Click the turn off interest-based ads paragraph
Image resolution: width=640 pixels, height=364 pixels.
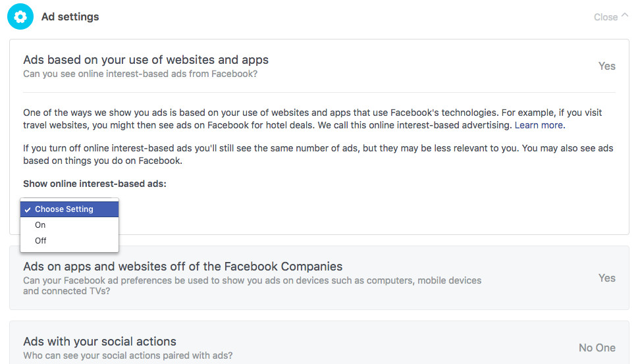tap(318, 154)
